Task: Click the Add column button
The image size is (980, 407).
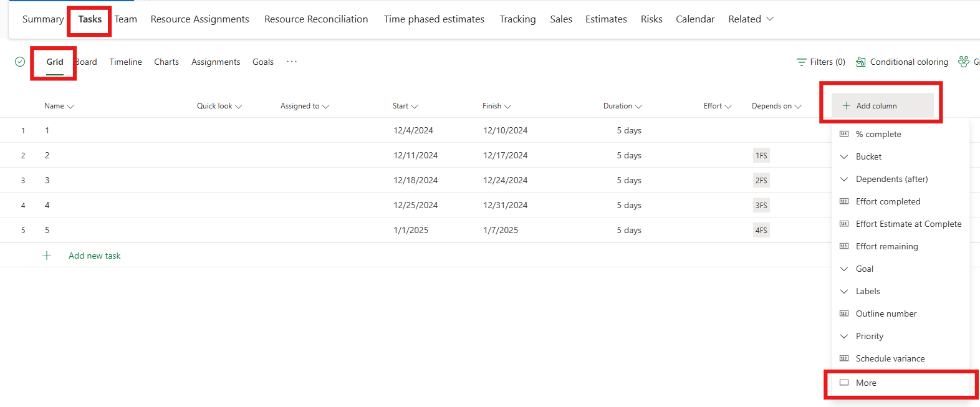Action: coord(883,106)
